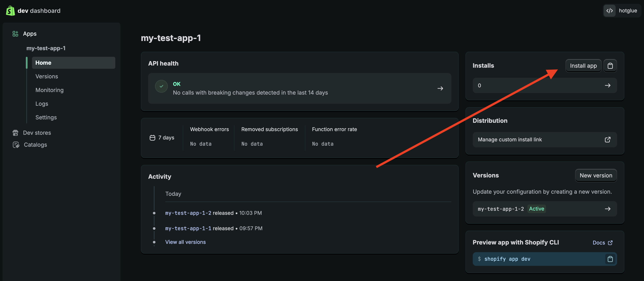Open the Monitoring sidebar item
Screen dimensions: 644x281
pos(50,90)
